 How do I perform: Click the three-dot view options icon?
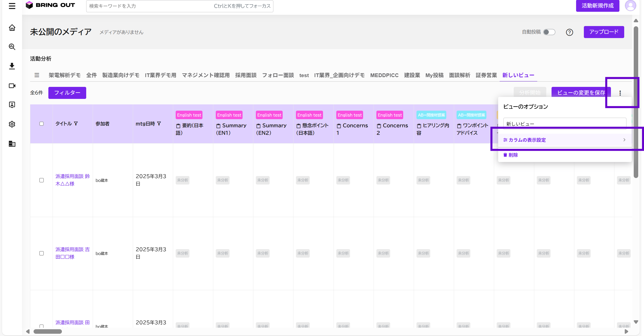point(620,93)
